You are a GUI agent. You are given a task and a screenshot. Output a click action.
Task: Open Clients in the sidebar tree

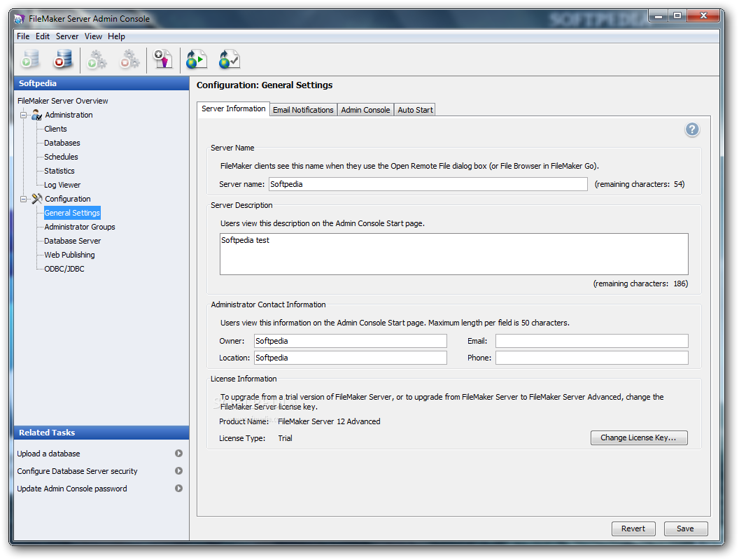[x=55, y=129]
